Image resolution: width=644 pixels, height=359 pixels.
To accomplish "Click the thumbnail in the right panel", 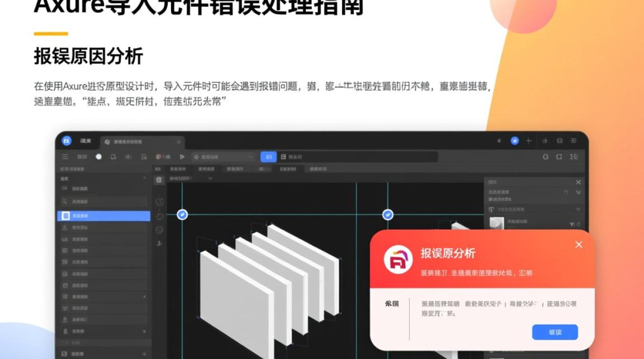I will click(496, 223).
